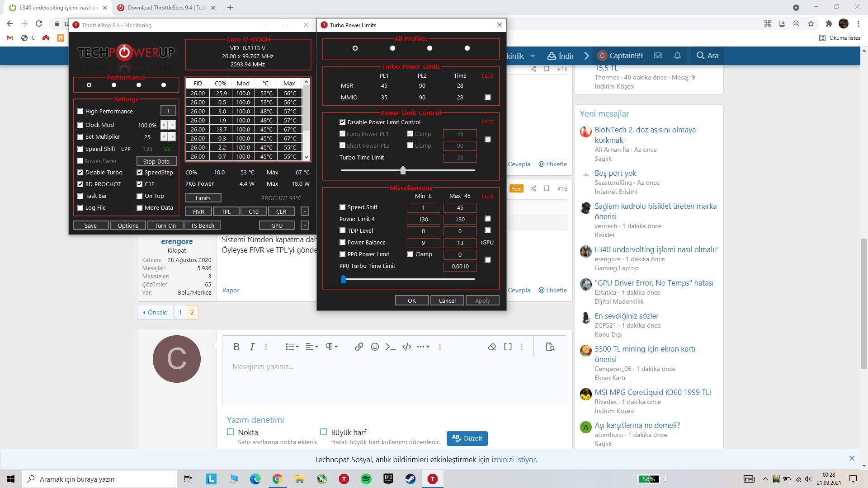Open Steam from the taskbar
The width and height of the screenshot is (868, 488).
(x=410, y=479)
